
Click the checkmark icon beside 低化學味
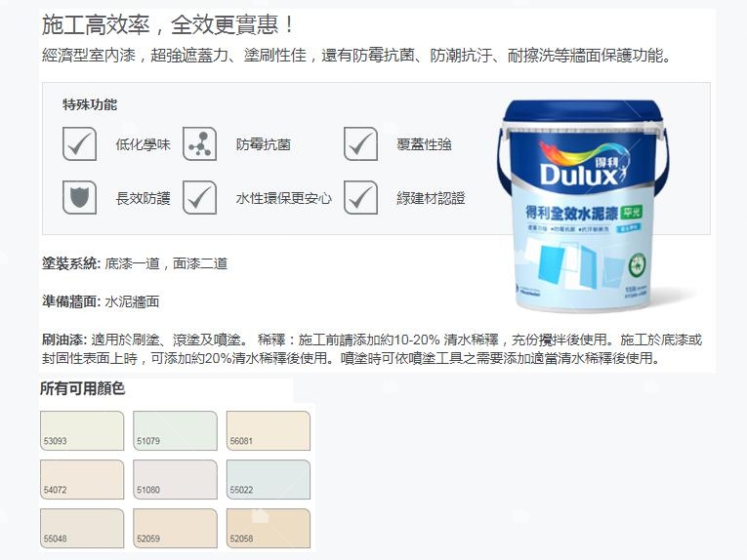[79, 143]
